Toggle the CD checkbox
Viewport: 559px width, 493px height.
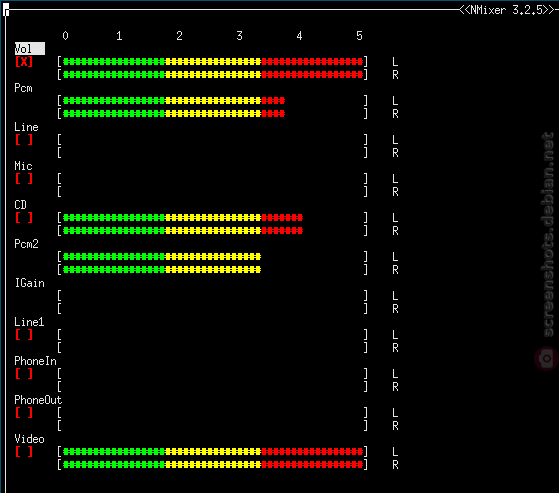24,217
